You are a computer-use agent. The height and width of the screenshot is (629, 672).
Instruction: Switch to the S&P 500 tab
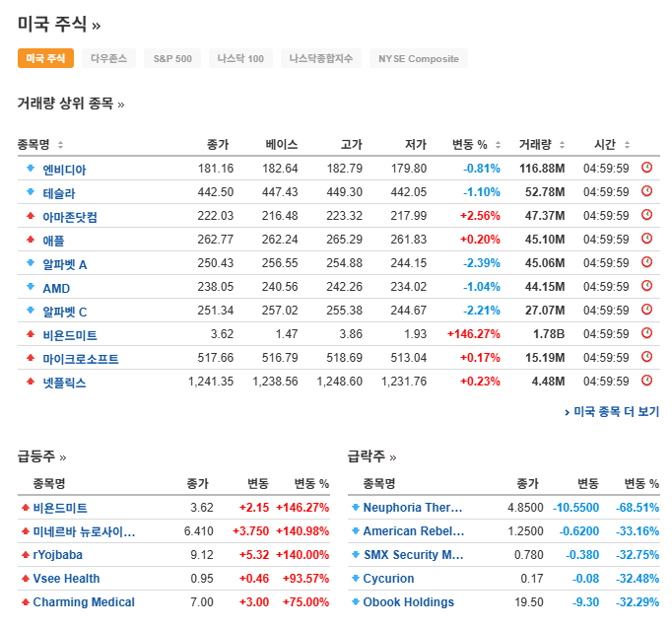172,58
